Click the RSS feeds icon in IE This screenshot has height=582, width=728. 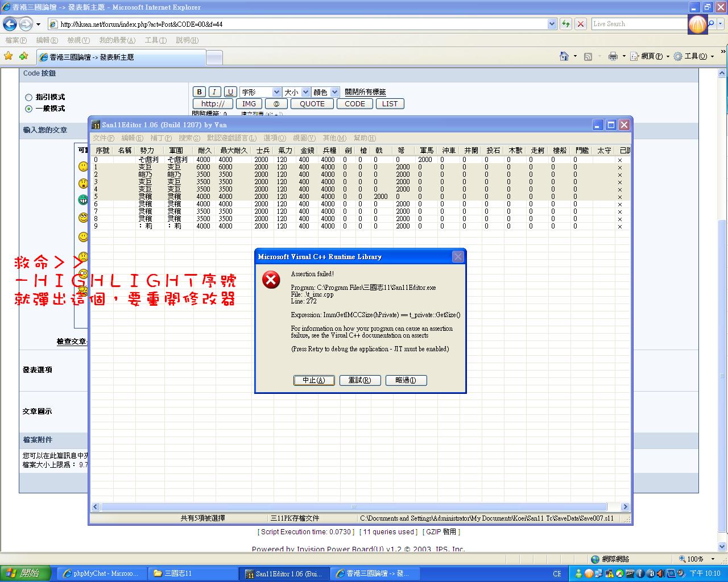tap(588, 56)
